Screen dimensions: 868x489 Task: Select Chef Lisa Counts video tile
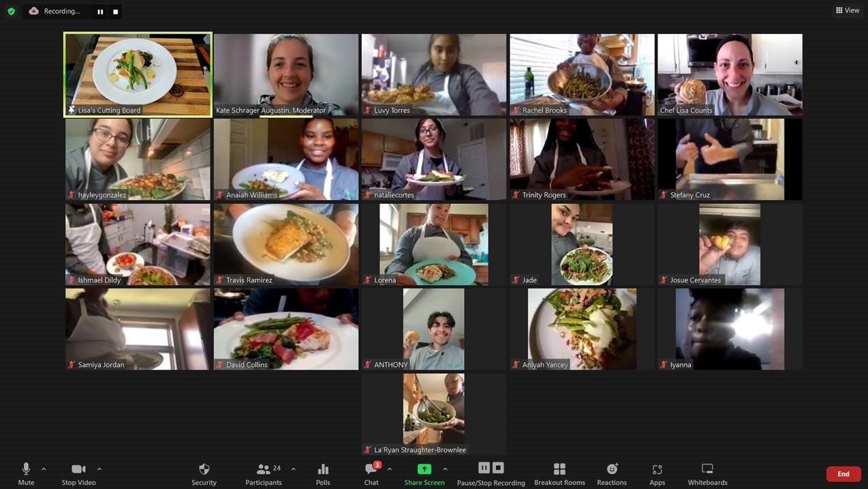pos(730,75)
